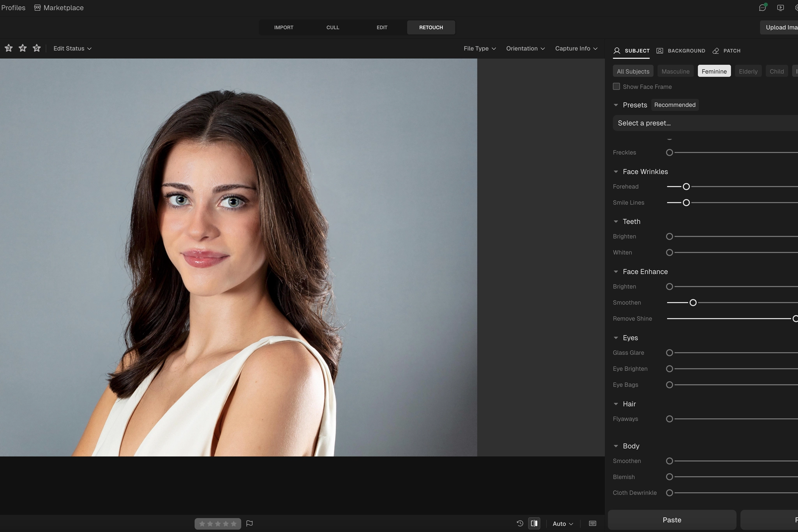798x532 pixels.
Task: Switch to the IMPORT tab
Action: coord(284,27)
